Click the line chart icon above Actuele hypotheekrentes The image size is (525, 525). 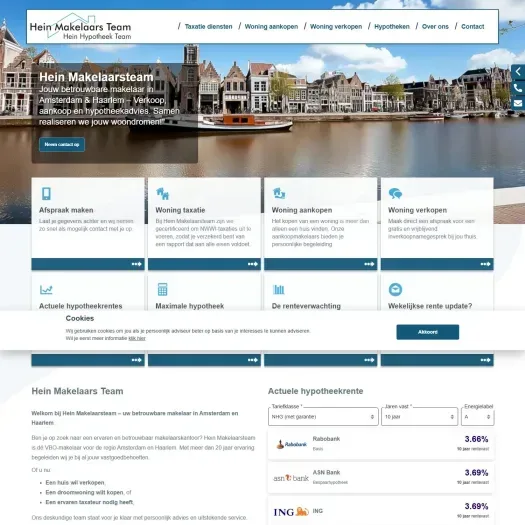pos(46,290)
